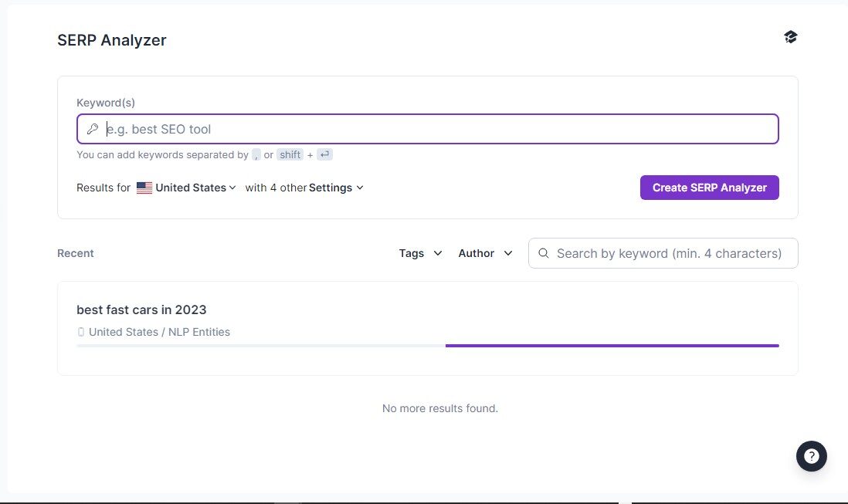The image size is (848, 504).
Task: Click Create SERP Analyzer button
Action: [x=710, y=188]
